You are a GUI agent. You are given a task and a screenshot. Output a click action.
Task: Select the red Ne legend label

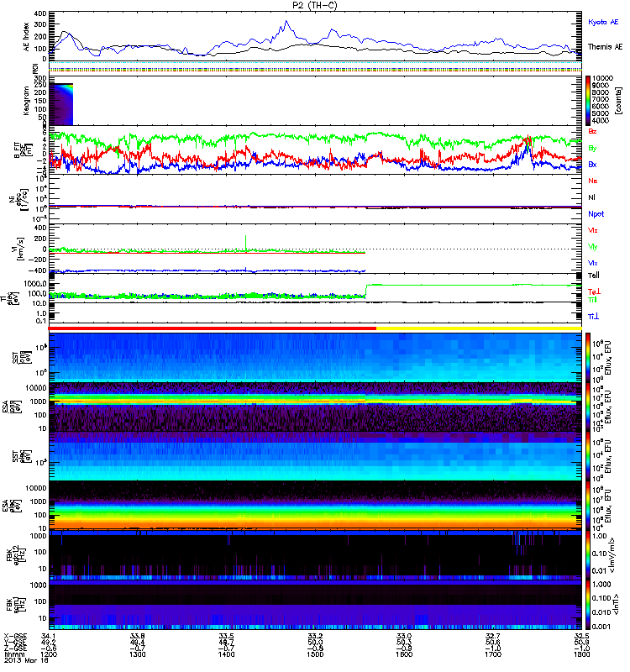pos(593,181)
